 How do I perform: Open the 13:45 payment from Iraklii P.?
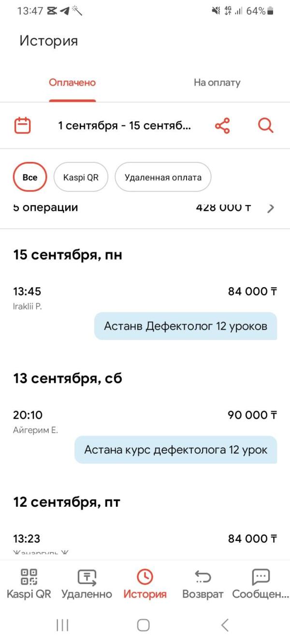tap(27, 292)
